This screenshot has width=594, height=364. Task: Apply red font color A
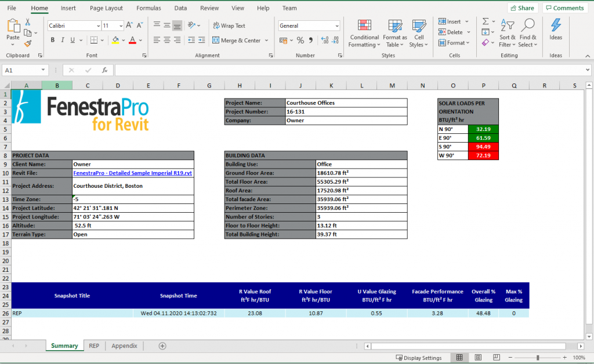(x=132, y=40)
